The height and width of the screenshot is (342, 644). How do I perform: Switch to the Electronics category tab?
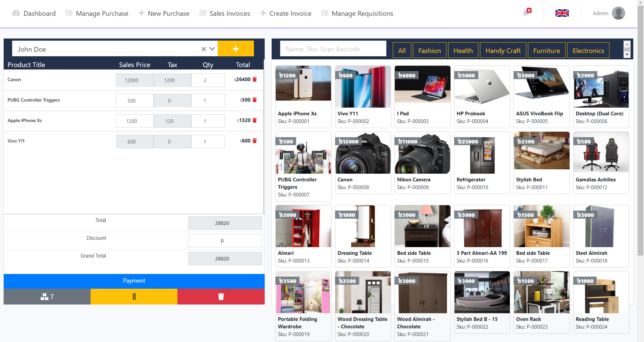click(x=588, y=50)
